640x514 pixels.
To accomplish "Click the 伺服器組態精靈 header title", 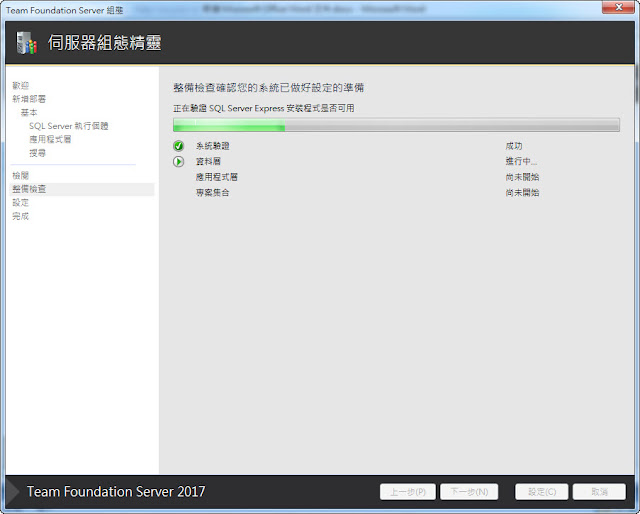I will pos(104,43).
